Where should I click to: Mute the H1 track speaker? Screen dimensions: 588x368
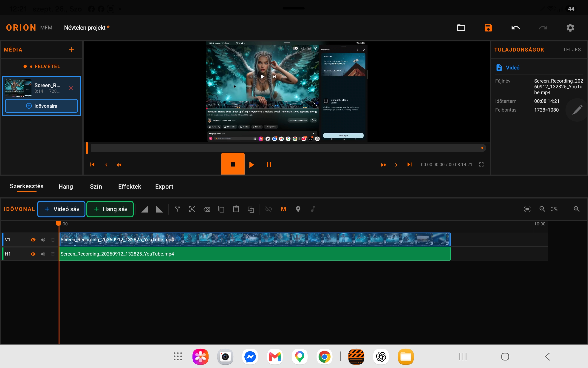coord(43,254)
